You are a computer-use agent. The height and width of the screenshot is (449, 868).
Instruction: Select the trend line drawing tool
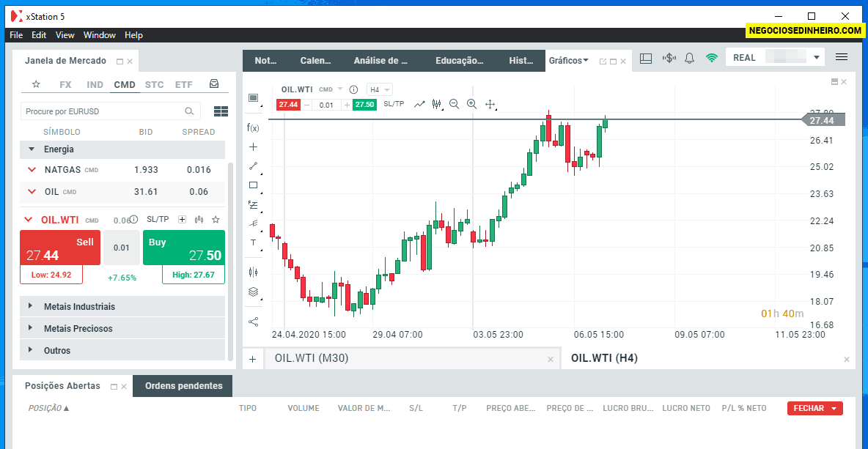point(253,166)
